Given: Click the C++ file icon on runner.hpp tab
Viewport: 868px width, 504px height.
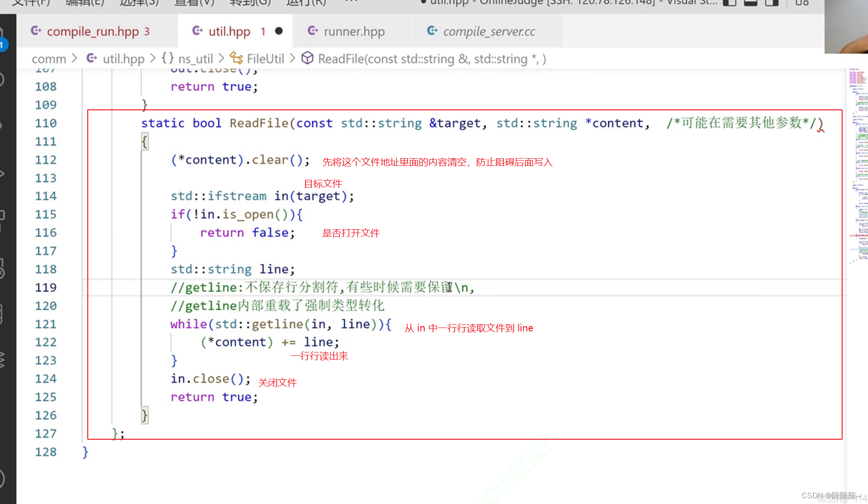Looking at the screenshot, I should click(313, 31).
